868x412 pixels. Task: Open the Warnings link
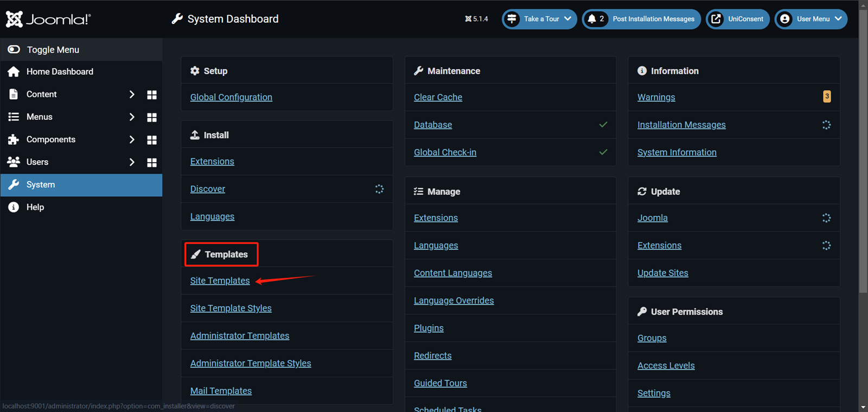[x=656, y=98]
